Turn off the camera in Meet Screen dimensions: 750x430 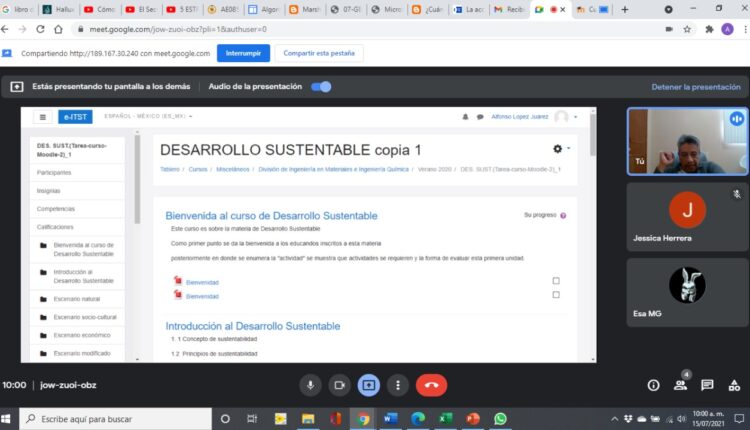click(339, 385)
